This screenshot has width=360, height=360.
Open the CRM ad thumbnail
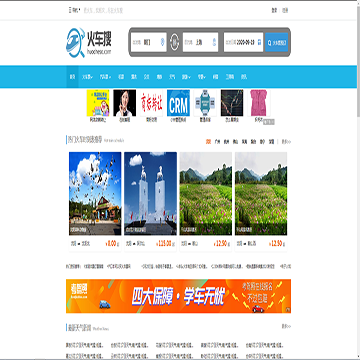(178, 103)
